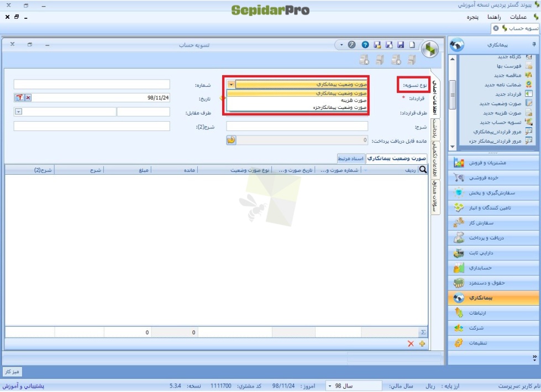
Task: Open ضمانت نامه جدید in the side panel
Action: point(503,85)
